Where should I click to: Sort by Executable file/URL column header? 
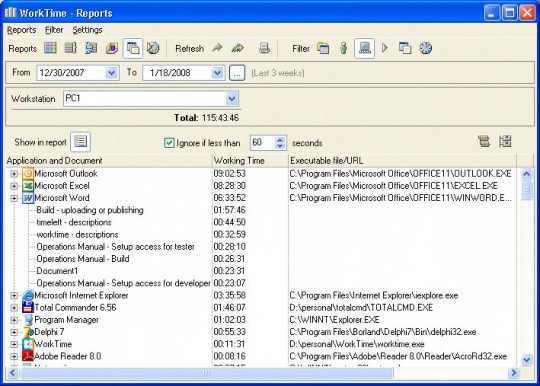click(402, 161)
